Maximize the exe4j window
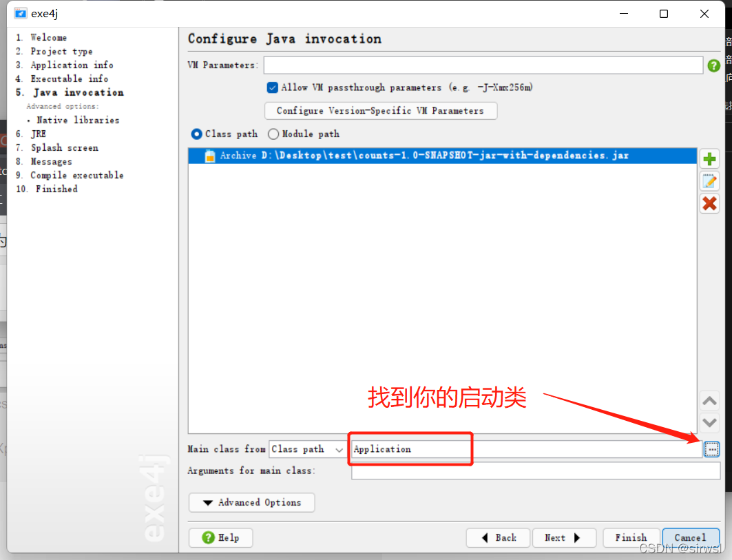 tap(663, 14)
